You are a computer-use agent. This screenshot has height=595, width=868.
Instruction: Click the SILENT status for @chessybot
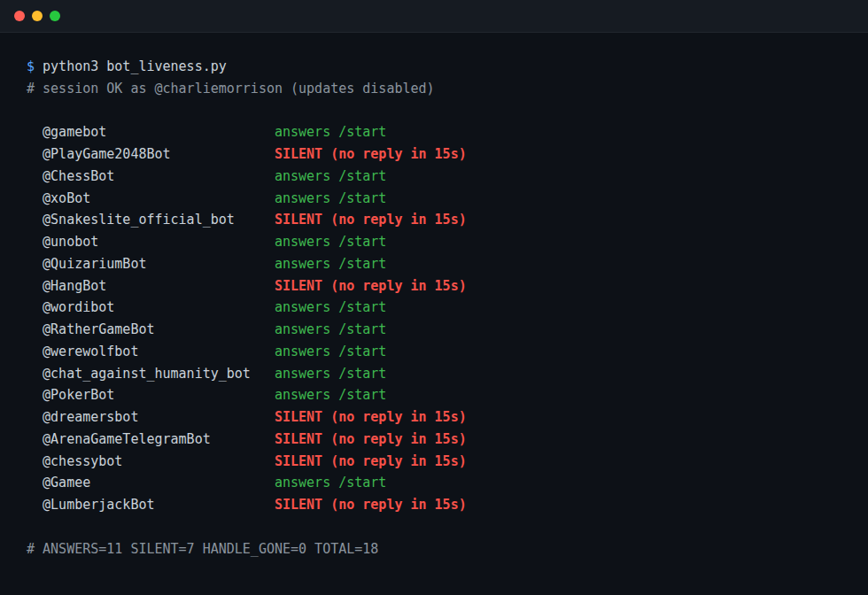pyautogui.click(x=370, y=461)
